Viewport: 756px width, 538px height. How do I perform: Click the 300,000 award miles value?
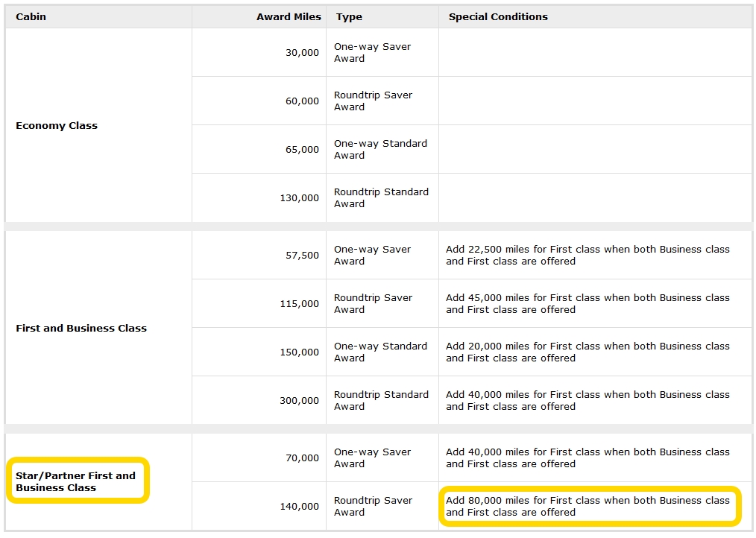click(299, 401)
